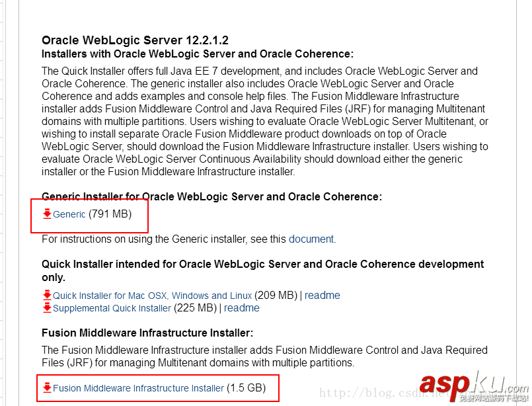Click the download arrow icon beside Generic
This screenshot has height=406, width=532.
point(47,214)
